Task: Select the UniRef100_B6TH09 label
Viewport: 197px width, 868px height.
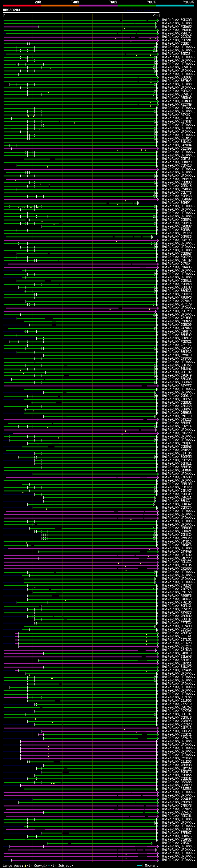Action: point(177,81)
